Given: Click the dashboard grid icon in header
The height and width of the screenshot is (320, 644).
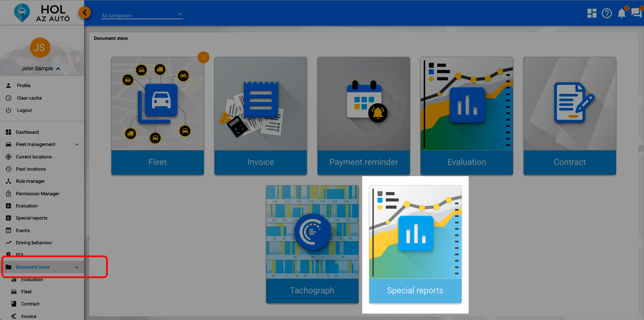Looking at the screenshot, I should click(592, 13).
